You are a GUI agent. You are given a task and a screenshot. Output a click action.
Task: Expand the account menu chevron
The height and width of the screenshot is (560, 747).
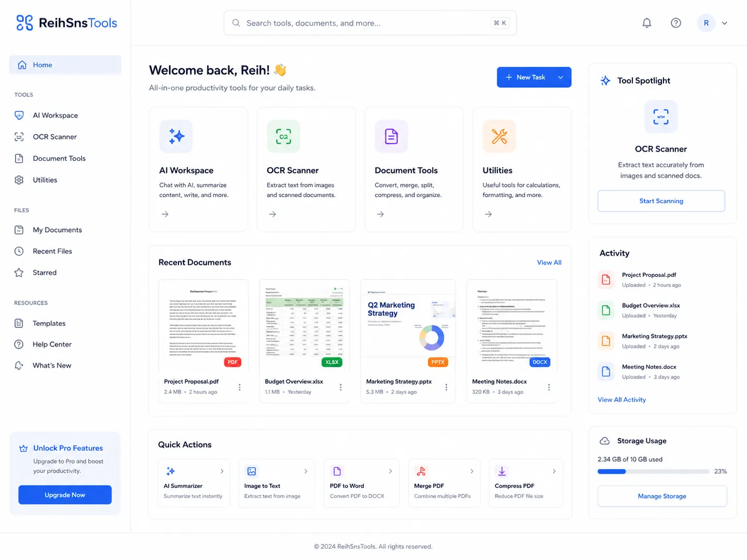[x=724, y=23]
